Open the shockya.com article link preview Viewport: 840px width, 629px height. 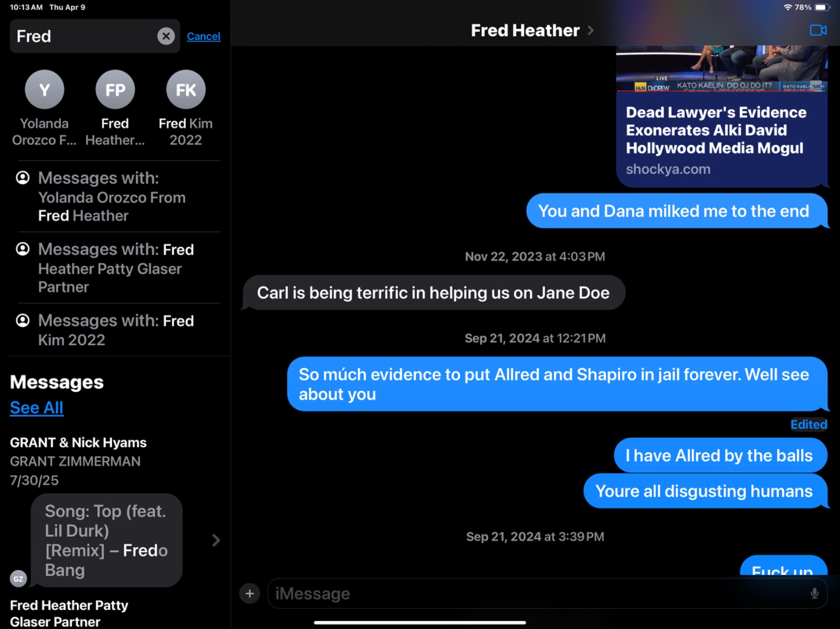[x=722, y=116]
